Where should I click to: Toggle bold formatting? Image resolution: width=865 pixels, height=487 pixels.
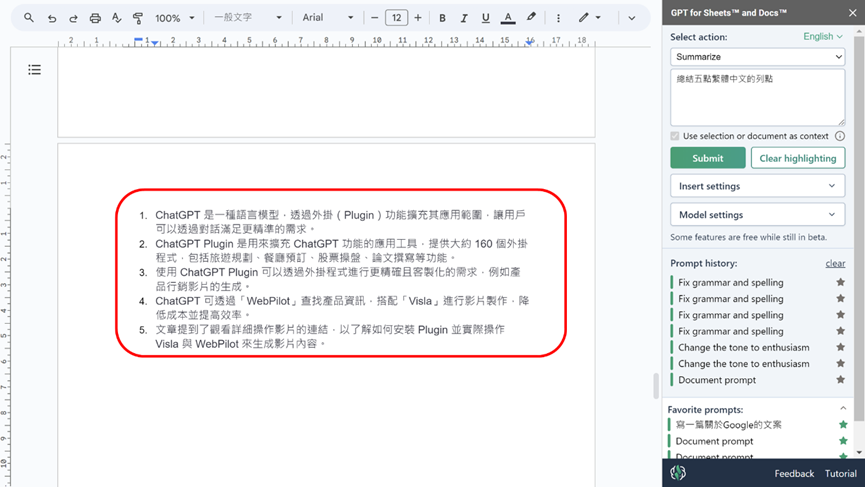coord(442,18)
